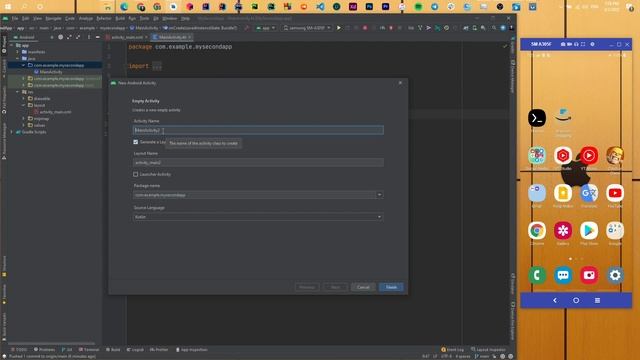Tap the phone home navigation button

tap(576, 300)
